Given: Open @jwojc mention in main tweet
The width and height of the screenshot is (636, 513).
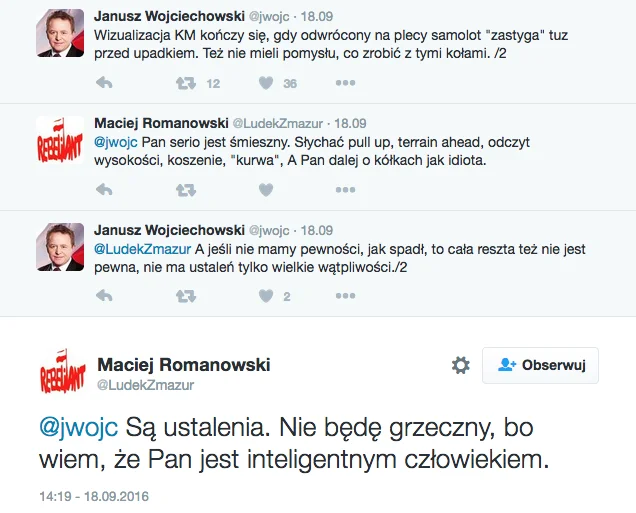Looking at the screenshot, I should [x=79, y=428].
